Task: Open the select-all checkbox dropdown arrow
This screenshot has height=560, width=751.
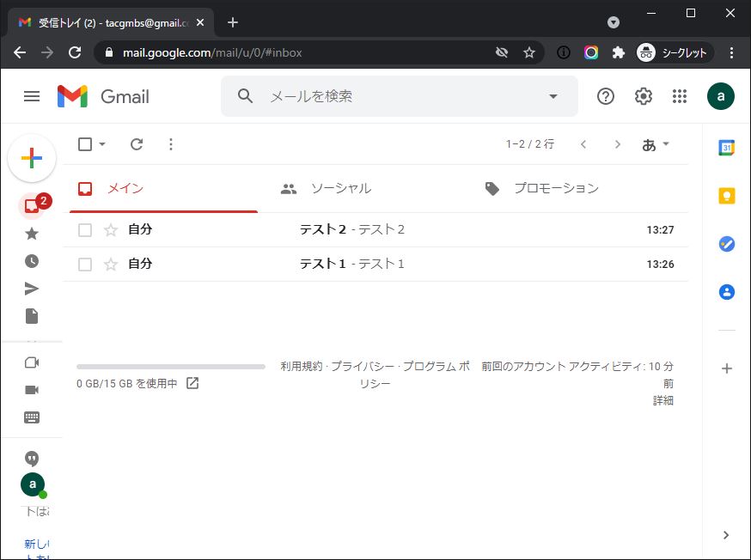Action: (x=102, y=144)
